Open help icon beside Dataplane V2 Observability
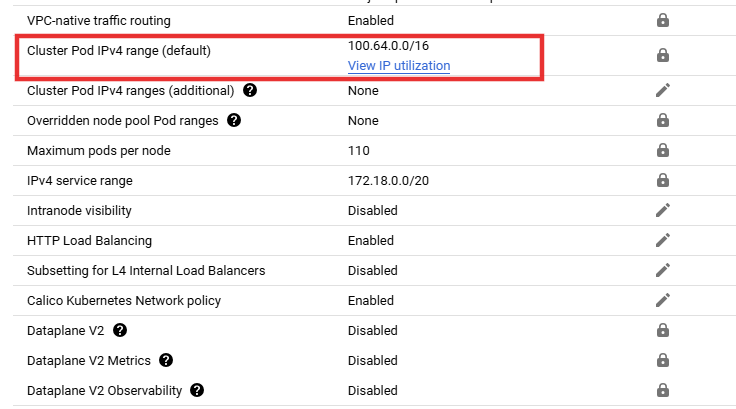Screen dimensions: 736x409 [x=197, y=390]
